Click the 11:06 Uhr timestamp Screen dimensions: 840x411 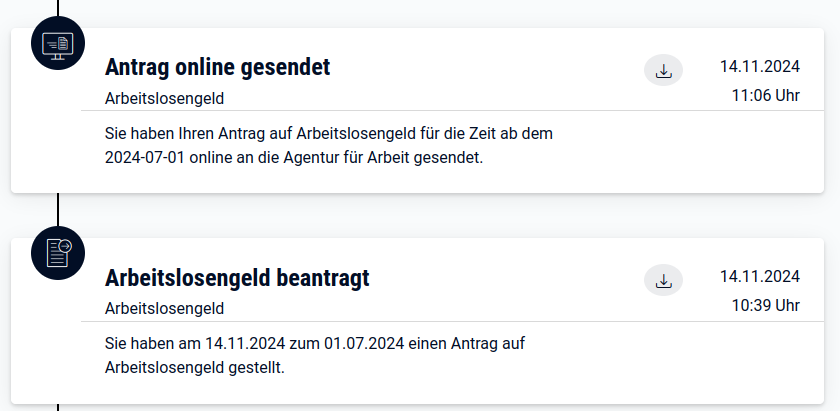(x=766, y=95)
